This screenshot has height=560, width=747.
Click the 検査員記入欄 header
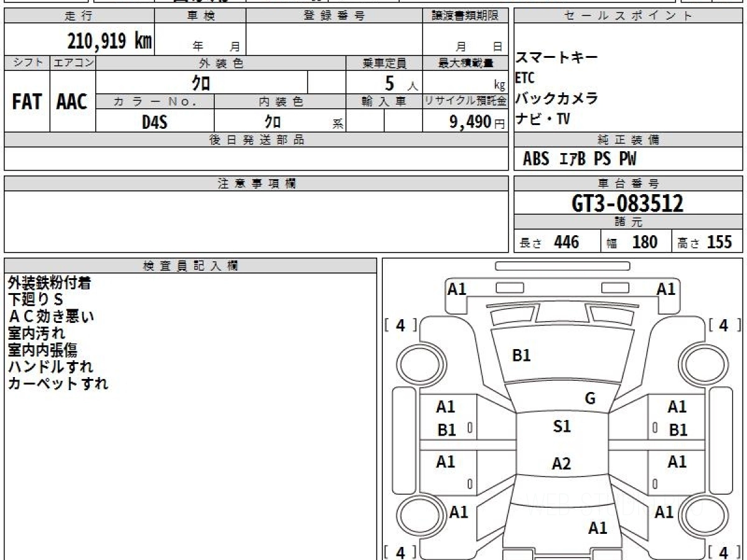coord(190,266)
